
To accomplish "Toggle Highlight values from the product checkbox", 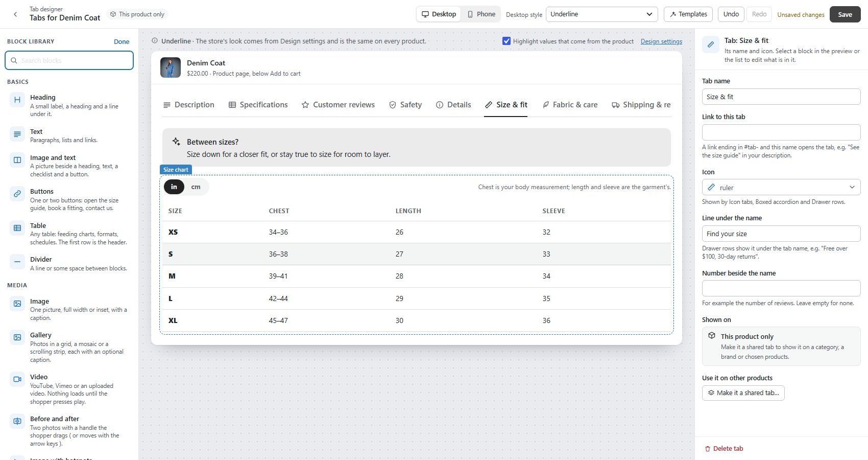I will [507, 41].
